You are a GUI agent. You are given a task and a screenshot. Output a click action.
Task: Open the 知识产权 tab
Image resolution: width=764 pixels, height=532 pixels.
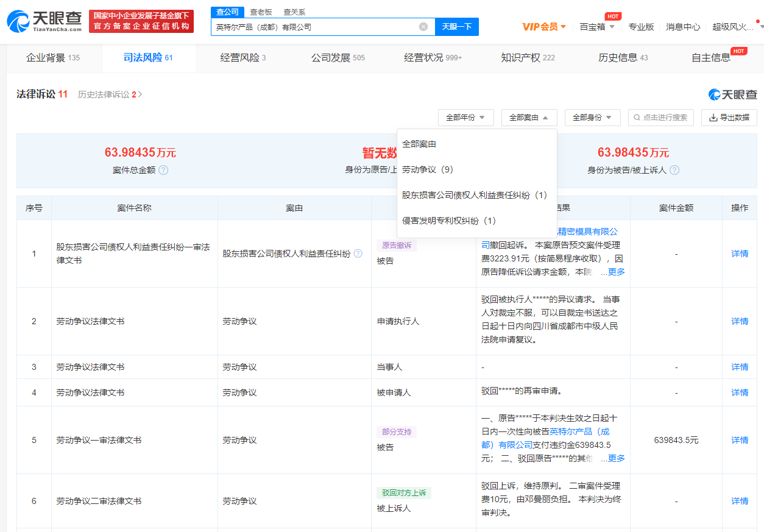click(x=528, y=58)
